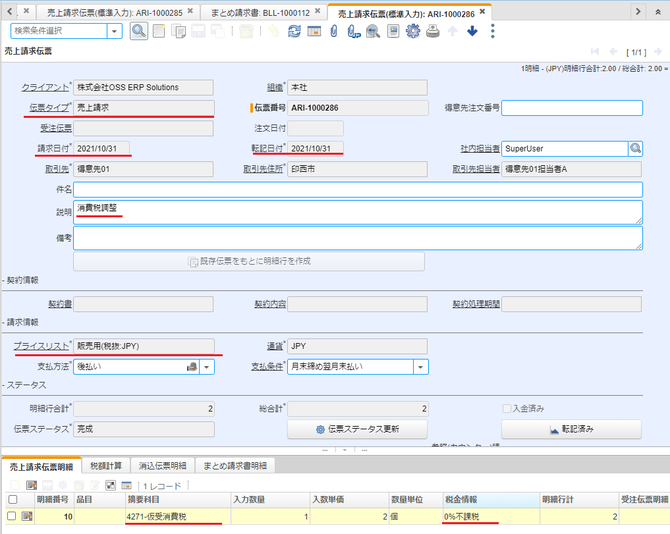Click the Refresh (ReQuery) toolbar icon
Image resolution: width=670 pixels, height=534 pixels.
[294, 31]
